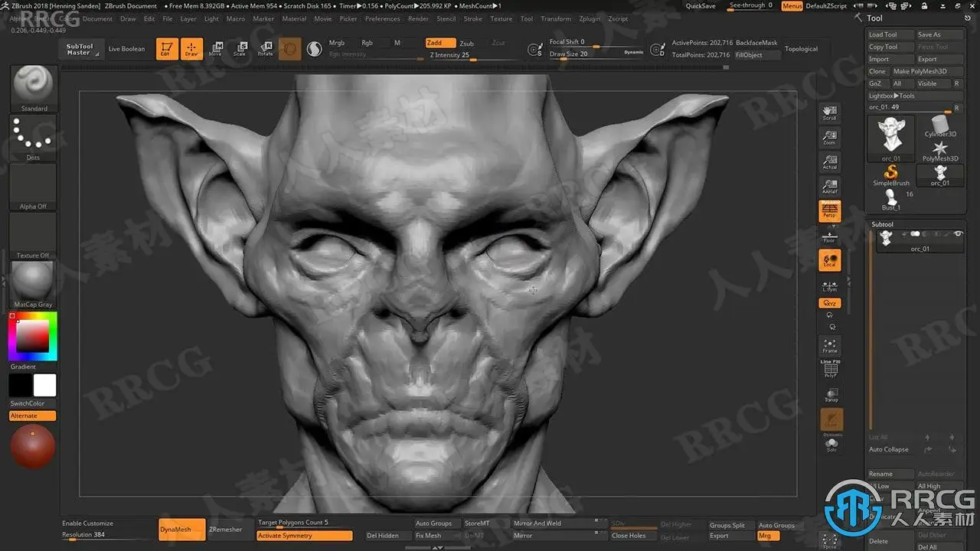This screenshot has height=551, width=980.
Task: Switch to the Rotate transform tool
Action: tap(265, 49)
